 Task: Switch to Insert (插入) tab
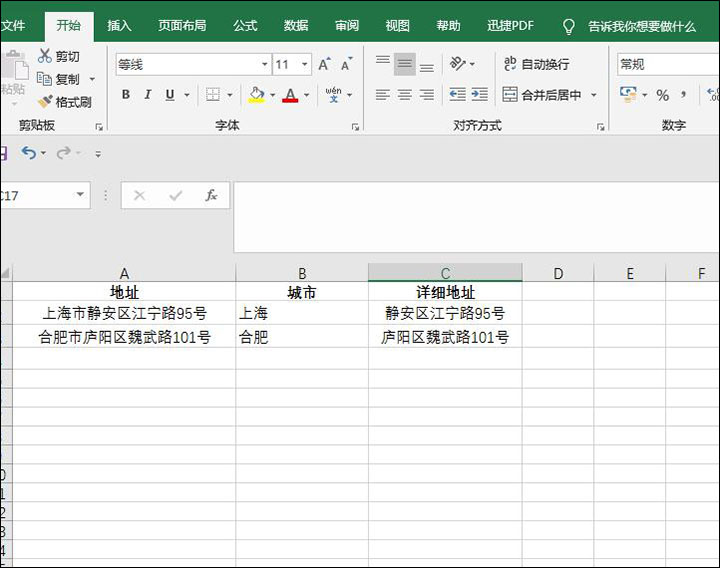[x=119, y=26]
